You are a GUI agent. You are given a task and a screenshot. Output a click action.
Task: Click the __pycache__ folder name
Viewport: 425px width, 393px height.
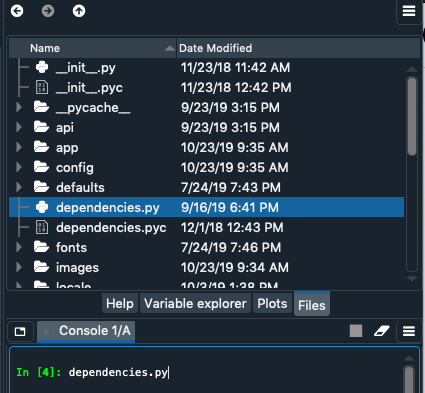93,108
